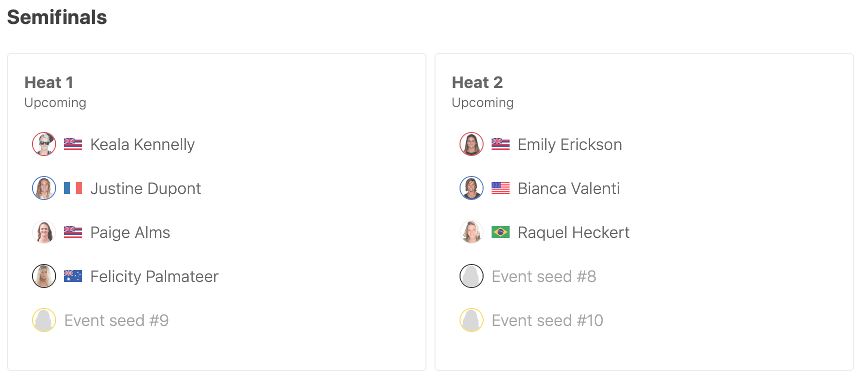Select the Heat 2 title
This screenshot has height=389, width=868.
coord(477,82)
